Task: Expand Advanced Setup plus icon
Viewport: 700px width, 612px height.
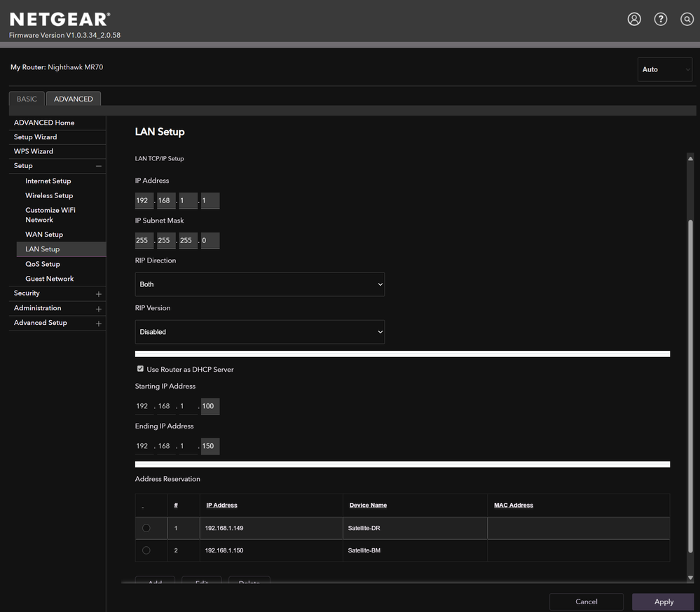Action: click(98, 324)
